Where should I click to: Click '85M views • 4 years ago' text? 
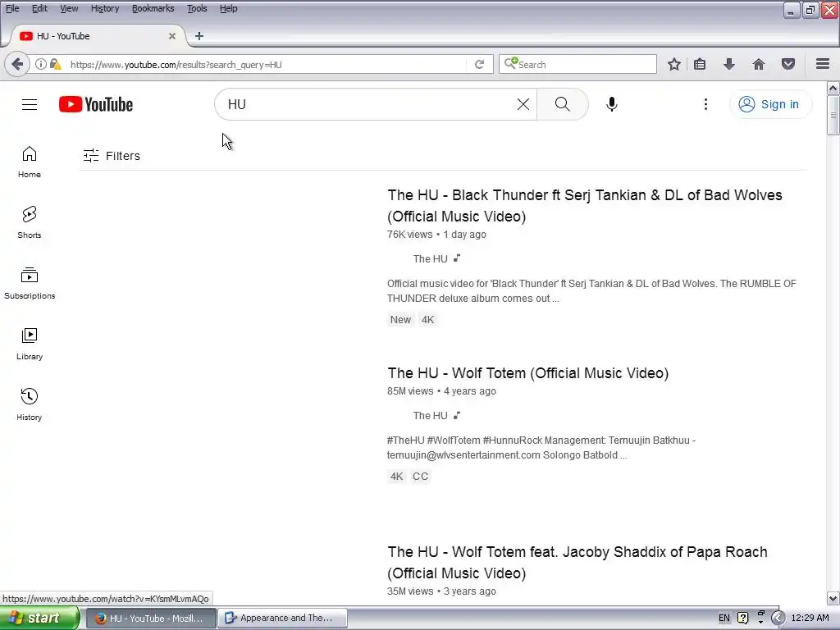click(441, 391)
